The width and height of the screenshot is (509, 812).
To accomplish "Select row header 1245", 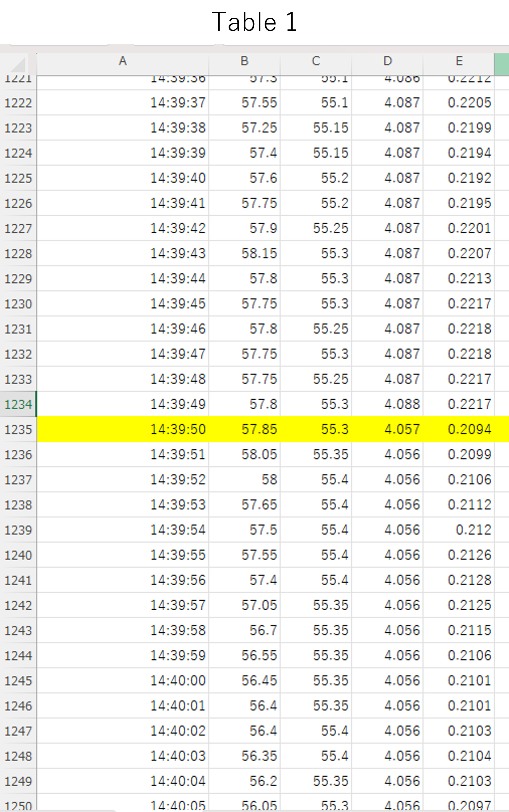I will point(18,680).
